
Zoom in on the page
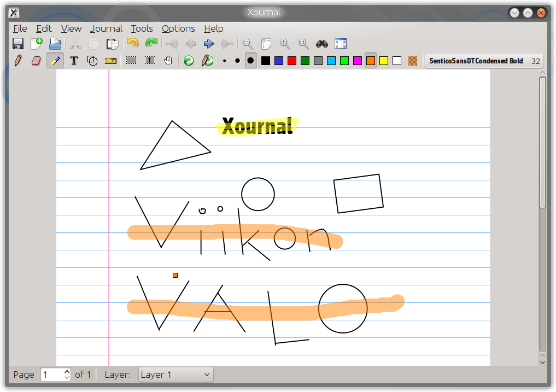click(x=285, y=44)
